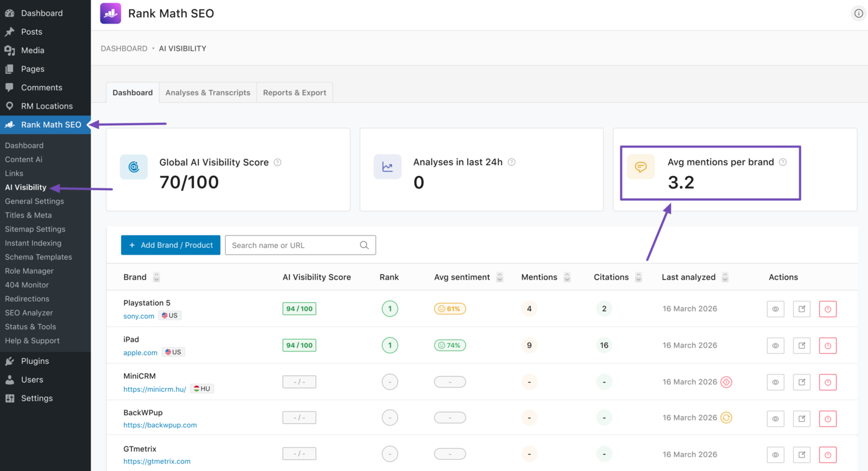Open Content AI submenu item
This screenshot has width=868, height=471.
click(24, 159)
